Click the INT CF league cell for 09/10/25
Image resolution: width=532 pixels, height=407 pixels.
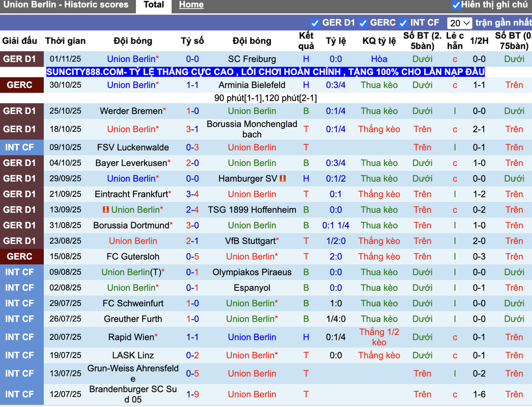pos(22,148)
